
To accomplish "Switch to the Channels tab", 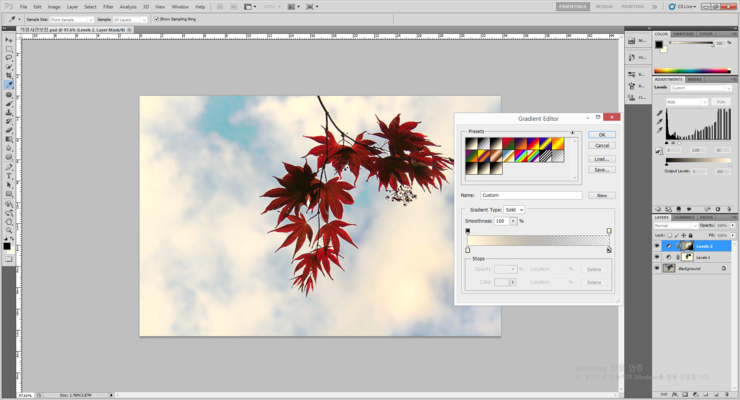I will click(684, 217).
